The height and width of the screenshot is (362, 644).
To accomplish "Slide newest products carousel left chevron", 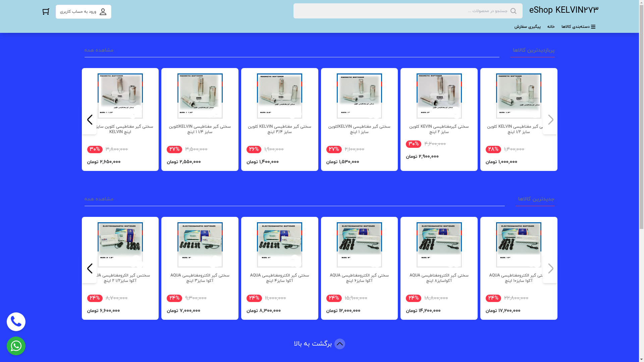I will click(x=90, y=268).
